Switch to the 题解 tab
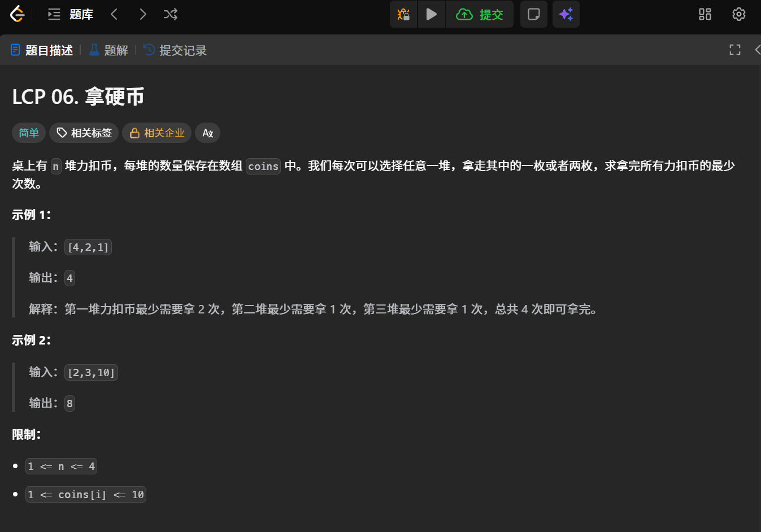 coord(109,50)
